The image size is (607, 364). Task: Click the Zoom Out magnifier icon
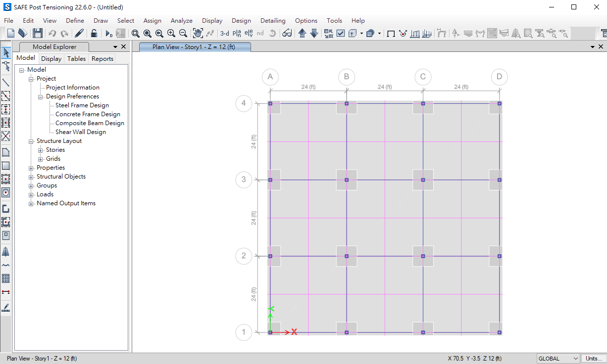coord(183,33)
